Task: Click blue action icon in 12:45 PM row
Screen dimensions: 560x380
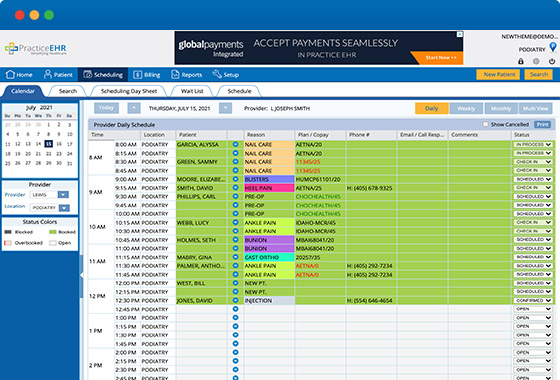Action: pos(235,309)
